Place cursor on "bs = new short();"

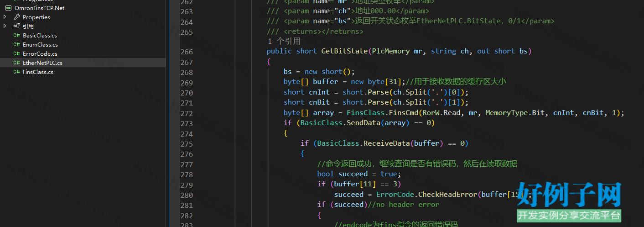pos(319,72)
